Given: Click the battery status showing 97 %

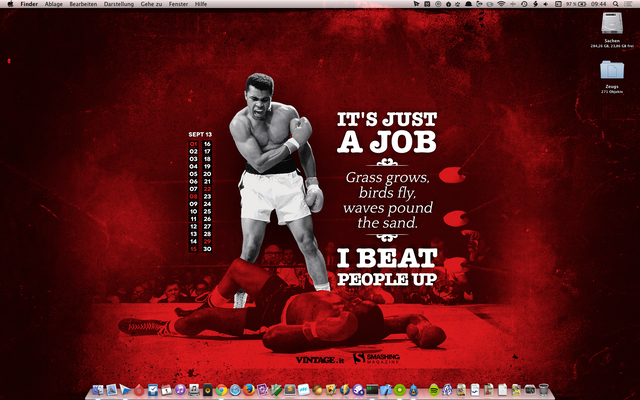Looking at the screenshot, I should click(576, 4).
